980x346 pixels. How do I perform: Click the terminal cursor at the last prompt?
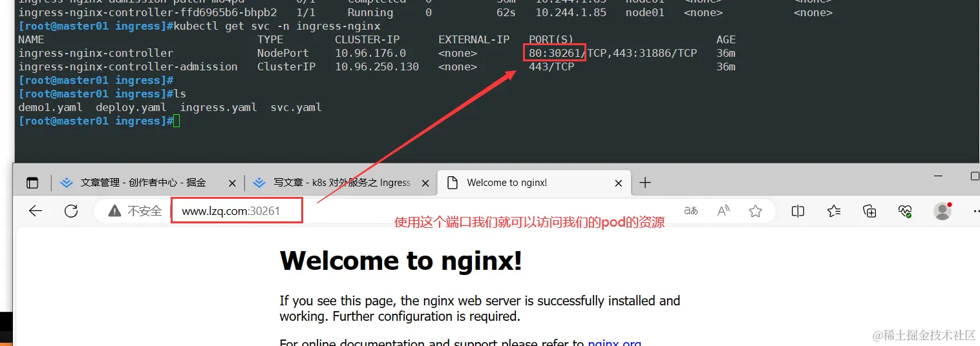(x=176, y=121)
